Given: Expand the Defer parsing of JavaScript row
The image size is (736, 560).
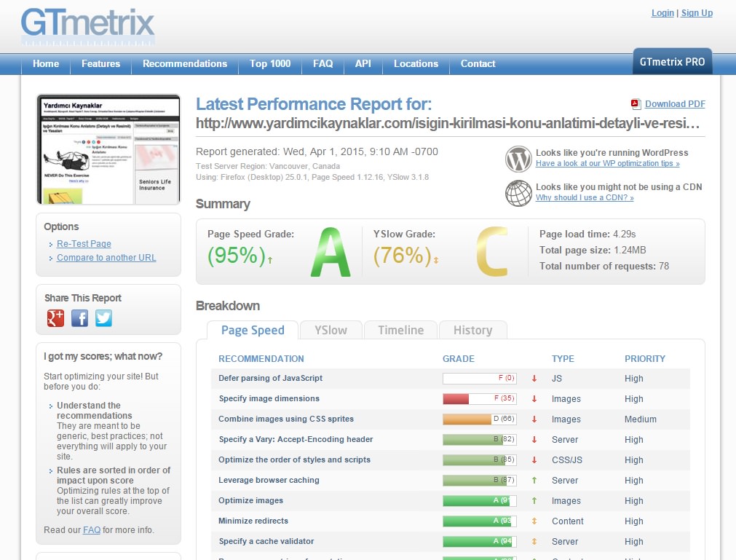Looking at the screenshot, I should 271,378.
